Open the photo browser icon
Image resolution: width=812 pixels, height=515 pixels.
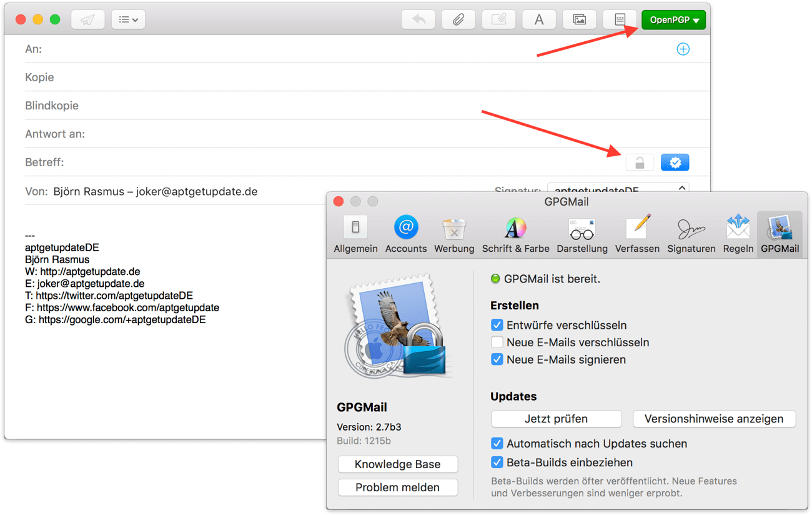click(x=579, y=19)
